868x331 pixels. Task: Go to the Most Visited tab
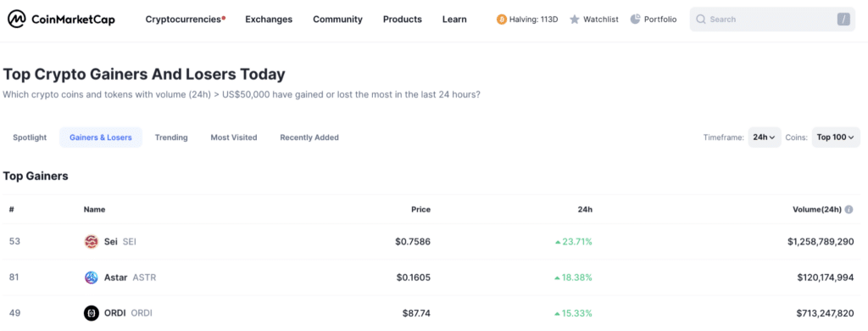coord(234,137)
